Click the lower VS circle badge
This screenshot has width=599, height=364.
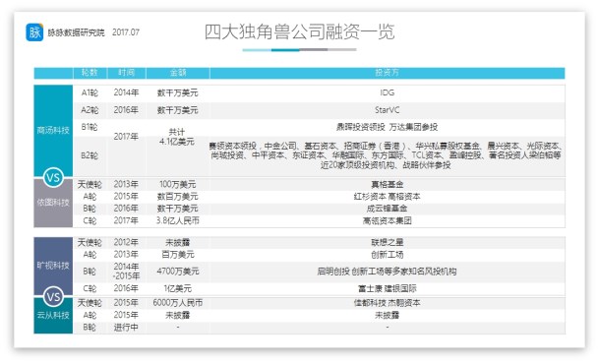(53, 297)
